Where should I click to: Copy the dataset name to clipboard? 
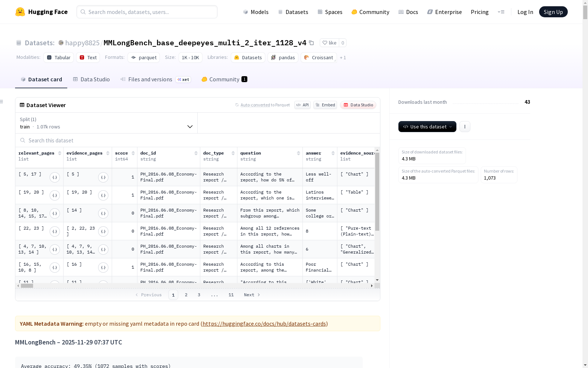(311, 43)
